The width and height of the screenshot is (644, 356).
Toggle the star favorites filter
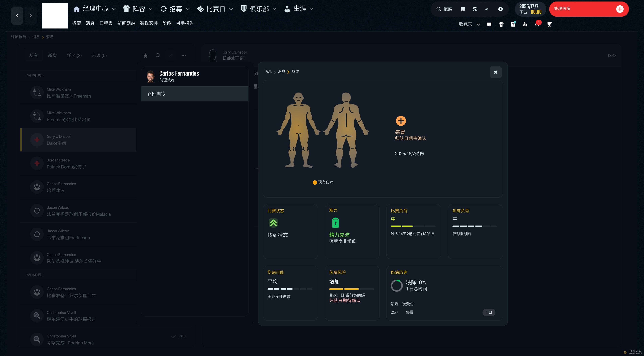145,56
